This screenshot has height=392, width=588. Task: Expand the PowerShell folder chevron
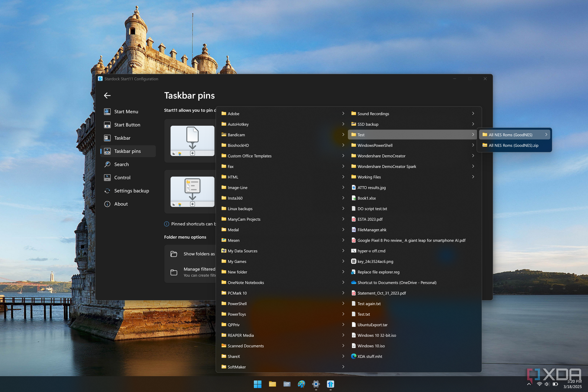[343, 303]
